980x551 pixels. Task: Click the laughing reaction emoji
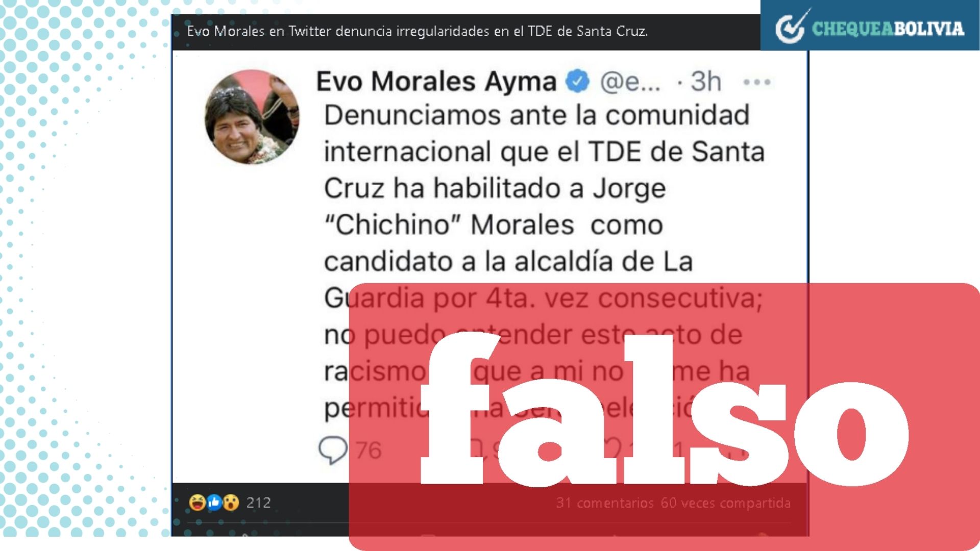tap(198, 503)
